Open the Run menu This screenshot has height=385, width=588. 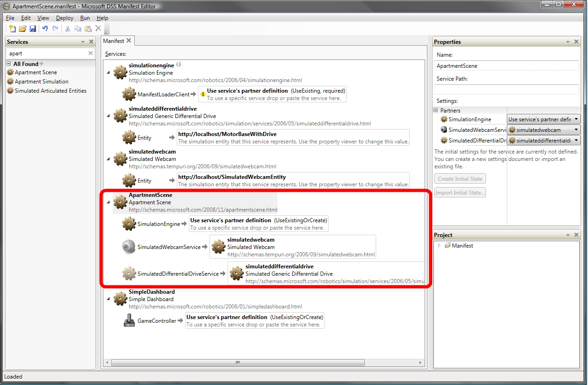(x=85, y=18)
